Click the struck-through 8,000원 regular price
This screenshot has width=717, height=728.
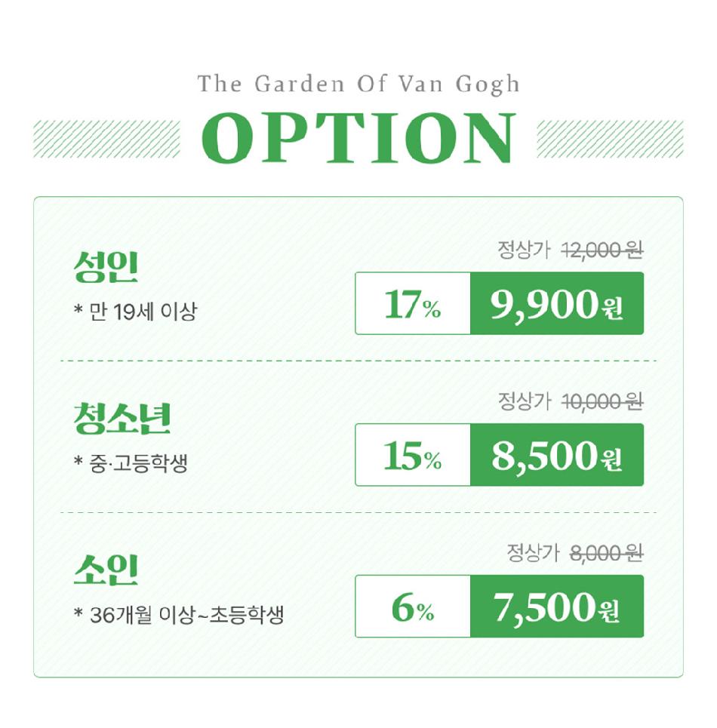click(606, 552)
